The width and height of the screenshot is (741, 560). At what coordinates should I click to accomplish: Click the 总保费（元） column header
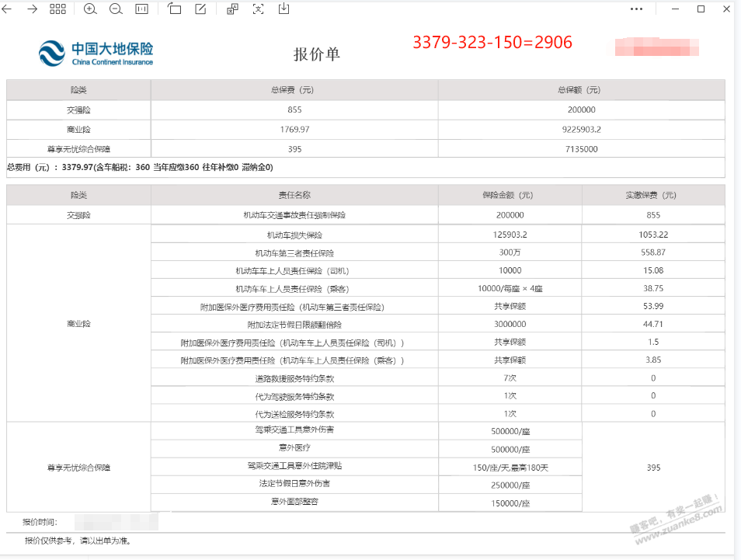click(292, 90)
